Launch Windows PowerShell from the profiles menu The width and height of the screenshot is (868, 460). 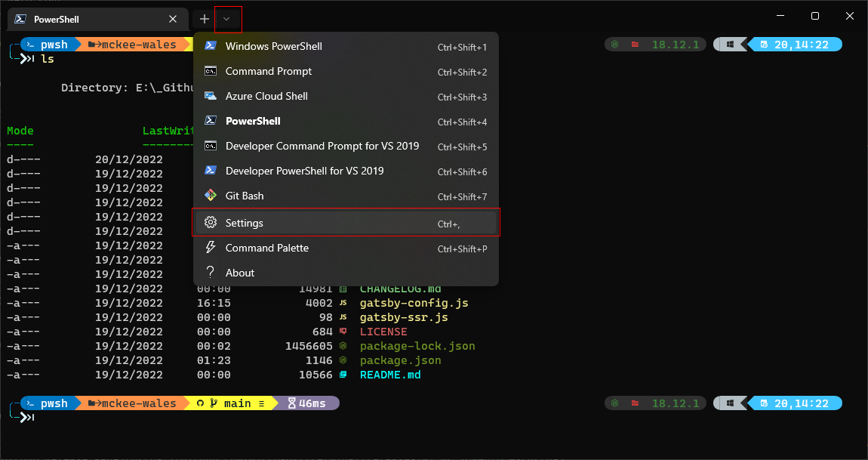coord(346,47)
